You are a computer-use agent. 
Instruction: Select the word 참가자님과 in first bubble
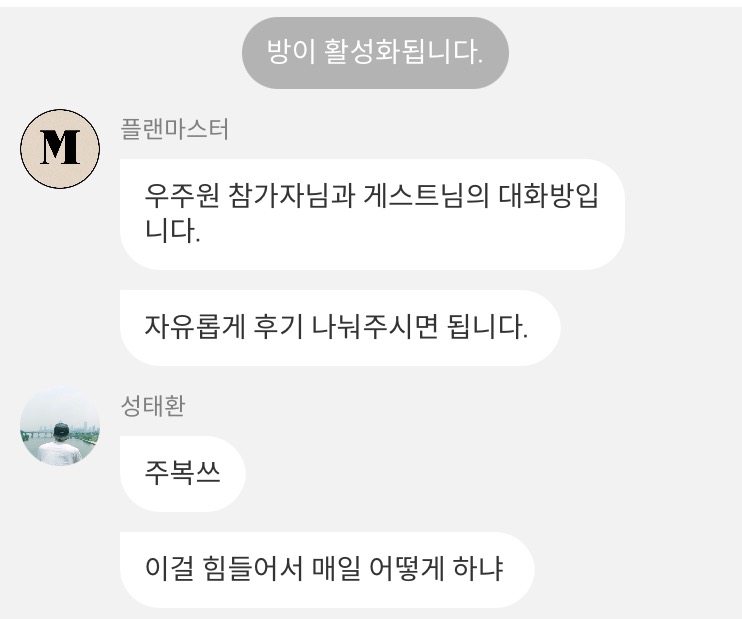tap(292, 195)
